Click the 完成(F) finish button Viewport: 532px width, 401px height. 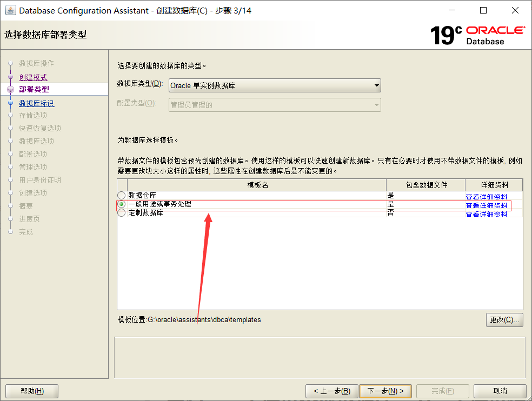(443, 391)
